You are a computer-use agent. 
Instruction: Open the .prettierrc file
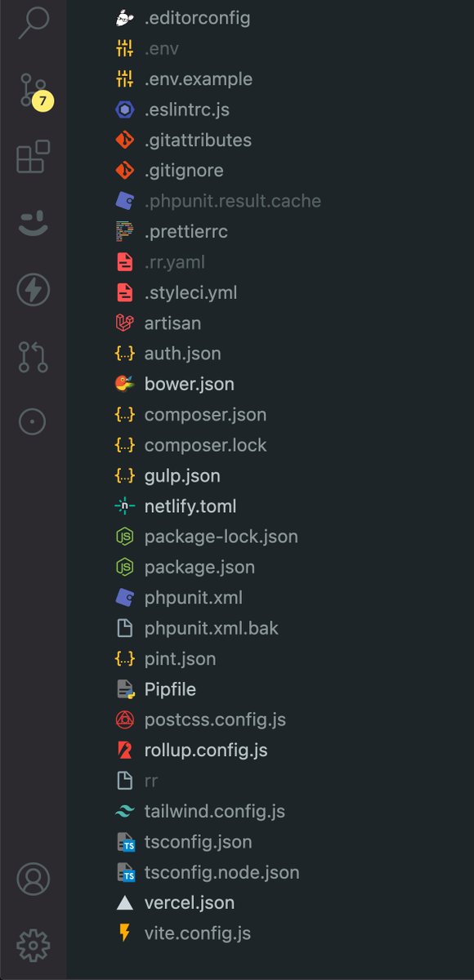click(x=186, y=232)
